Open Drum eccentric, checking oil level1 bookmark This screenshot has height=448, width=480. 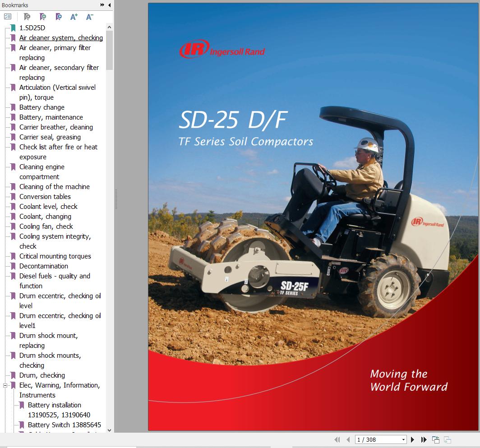pyautogui.click(x=60, y=321)
